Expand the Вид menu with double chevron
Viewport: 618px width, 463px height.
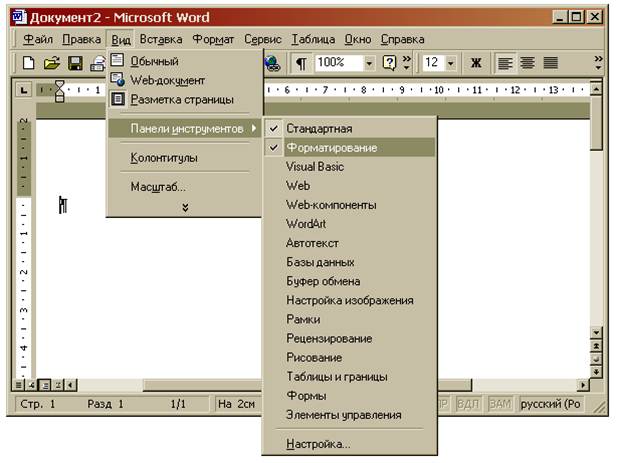pyautogui.click(x=185, y=207)
